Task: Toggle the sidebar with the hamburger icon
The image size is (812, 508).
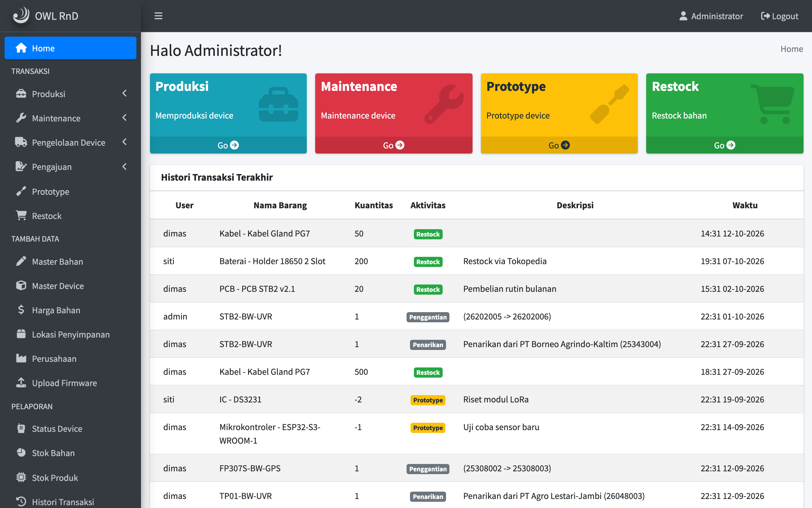Action: (x=158, y=16)
